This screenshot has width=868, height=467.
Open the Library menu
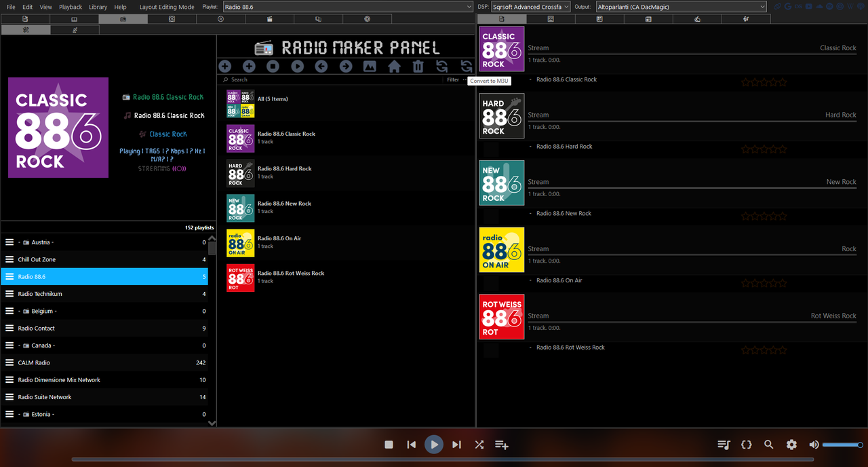click(98, 7)
